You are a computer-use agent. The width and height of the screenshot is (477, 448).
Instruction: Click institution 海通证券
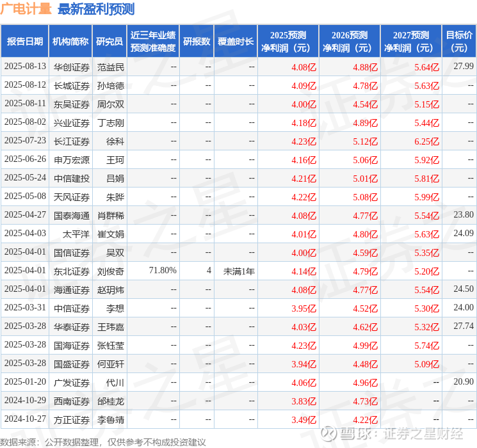(72, 290)
